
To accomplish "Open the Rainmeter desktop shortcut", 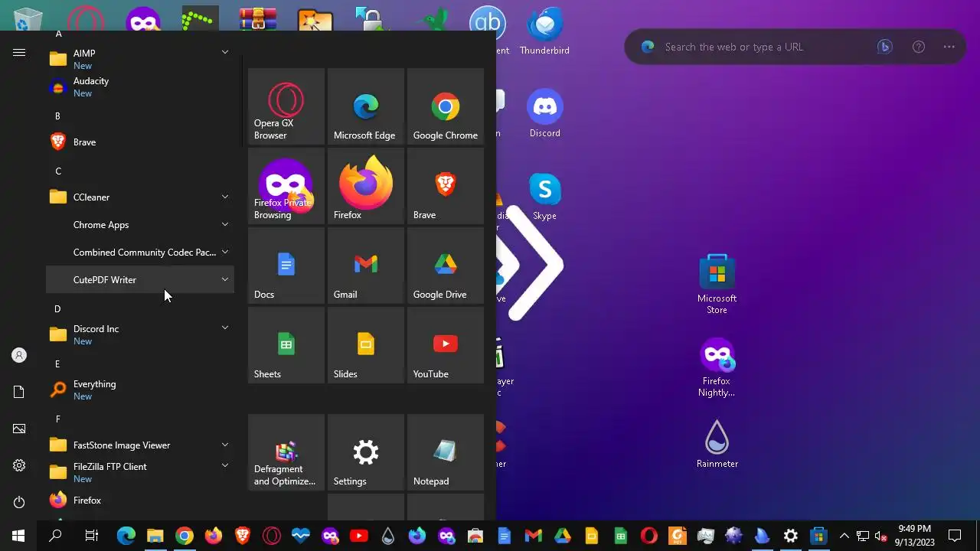I will pos(717,444).
